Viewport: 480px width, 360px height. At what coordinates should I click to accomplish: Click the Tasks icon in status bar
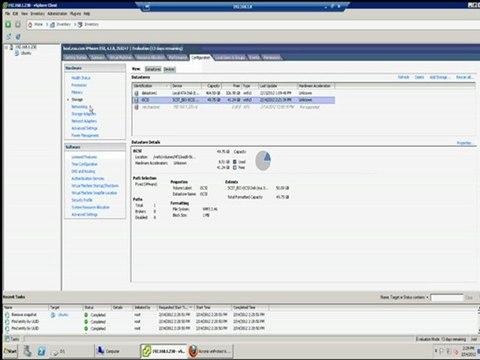[x=7, y=339]
